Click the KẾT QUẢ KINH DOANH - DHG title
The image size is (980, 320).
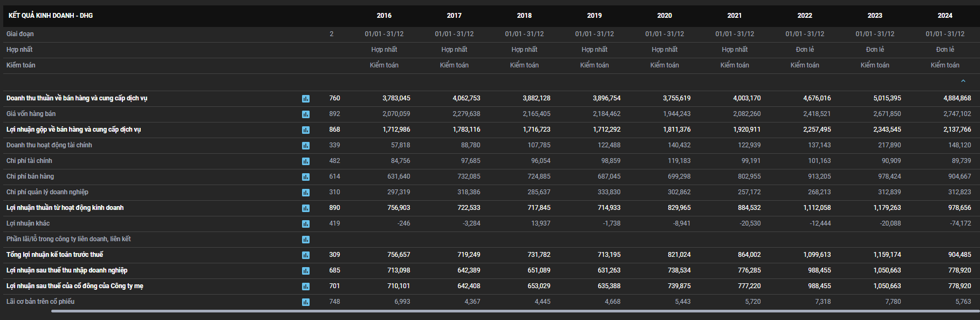click(51, 16)
